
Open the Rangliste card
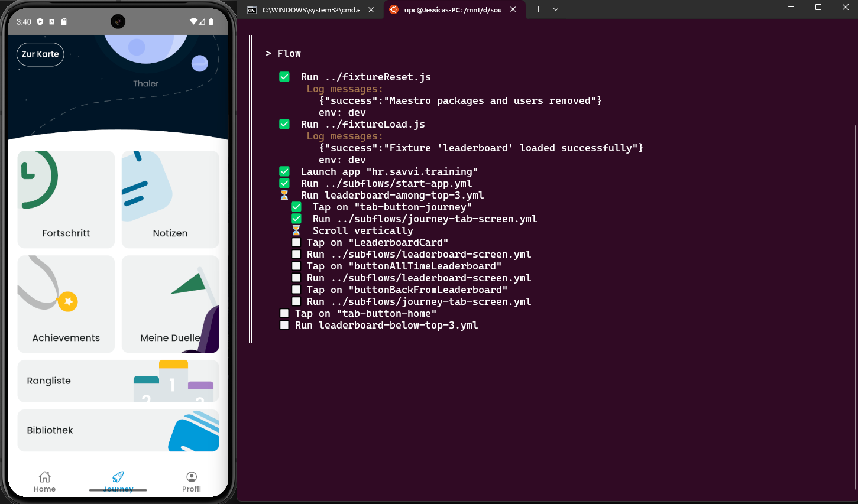118,381
